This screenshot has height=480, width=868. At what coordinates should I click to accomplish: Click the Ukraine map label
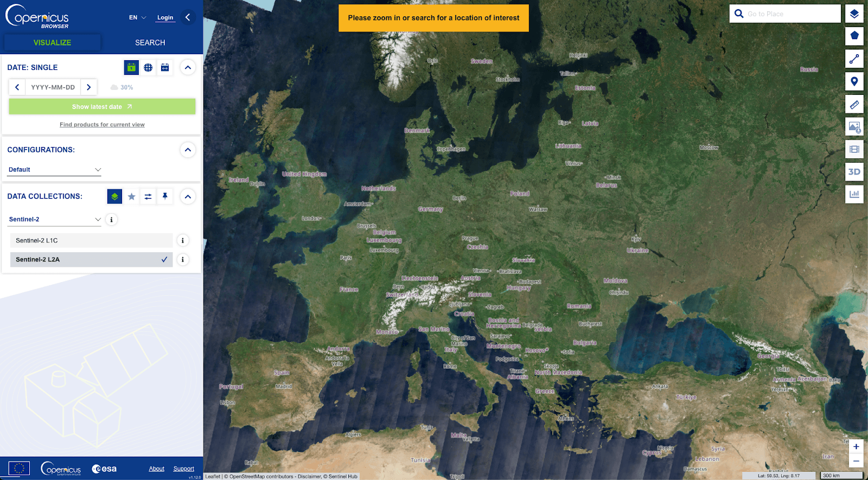pyautogui.click(x=637, y=251)
